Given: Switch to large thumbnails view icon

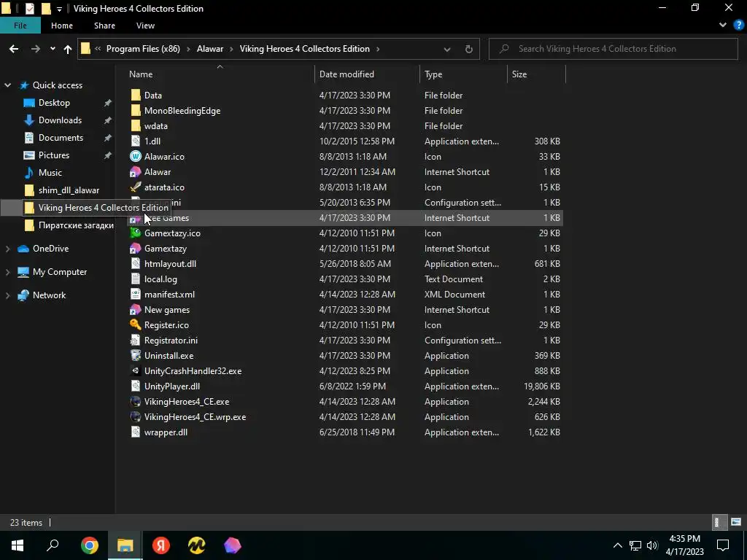Looking at the screenshot, I should click(x=736, y=522).
